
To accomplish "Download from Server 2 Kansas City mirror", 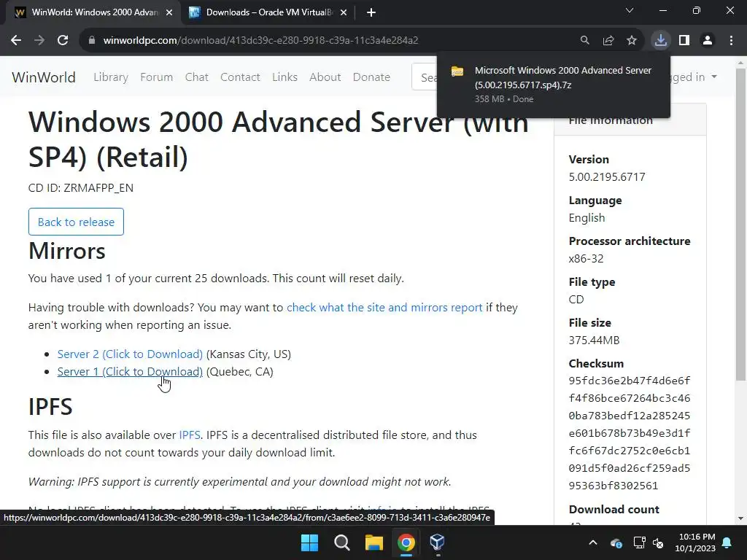I will [x=130, y=354].
